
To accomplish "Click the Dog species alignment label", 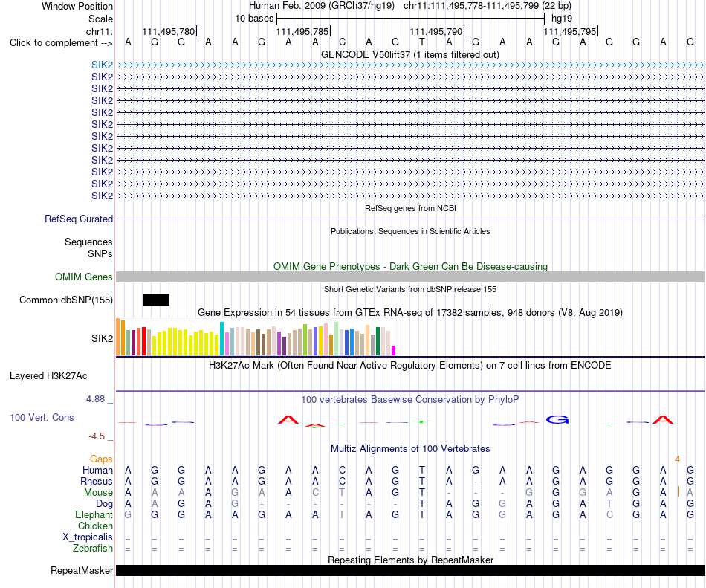I will click(x=104, y=504).
